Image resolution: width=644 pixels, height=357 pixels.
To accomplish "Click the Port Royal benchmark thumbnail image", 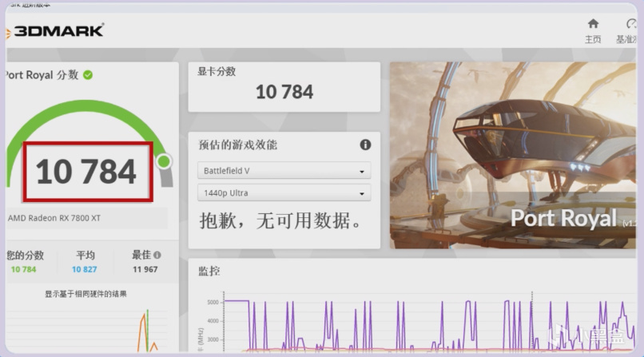I will (513, 155).
